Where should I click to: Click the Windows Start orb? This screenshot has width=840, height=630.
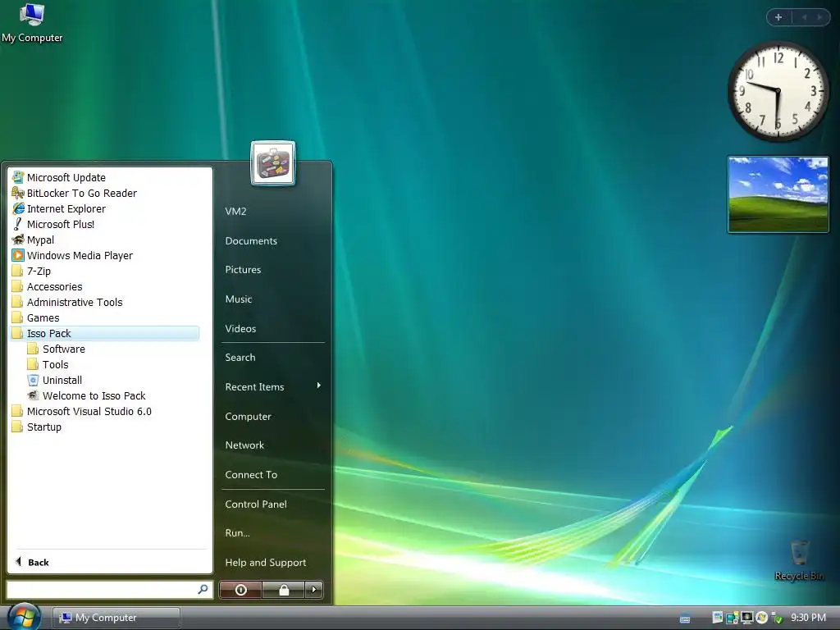pos(24,617)
